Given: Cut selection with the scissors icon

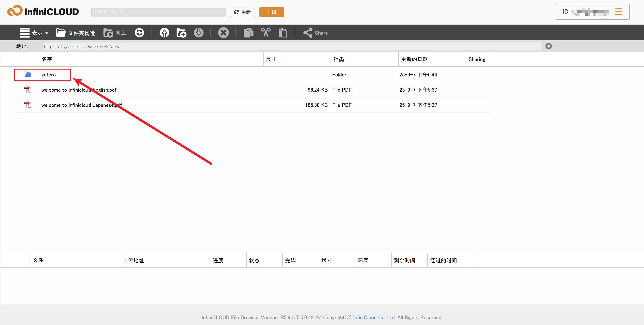Looking at the screenshot, I should coord(266,33).
